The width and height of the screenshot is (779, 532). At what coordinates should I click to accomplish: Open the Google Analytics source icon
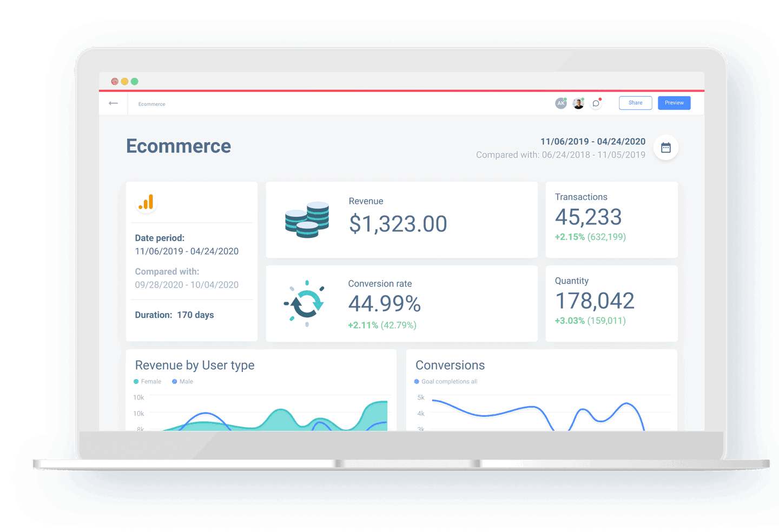click(146, 202)
